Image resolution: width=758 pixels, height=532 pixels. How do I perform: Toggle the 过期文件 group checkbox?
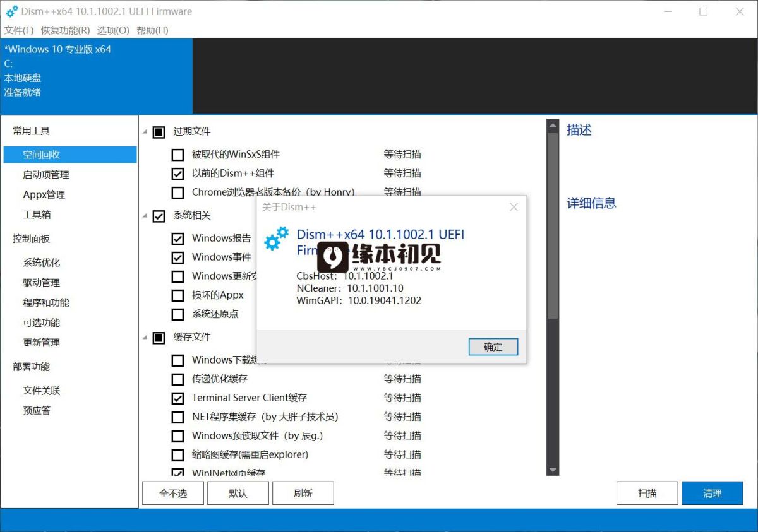(159, 132)
